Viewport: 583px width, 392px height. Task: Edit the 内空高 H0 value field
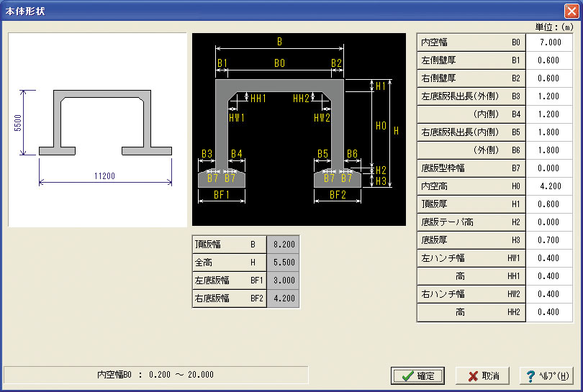point(549,186)
